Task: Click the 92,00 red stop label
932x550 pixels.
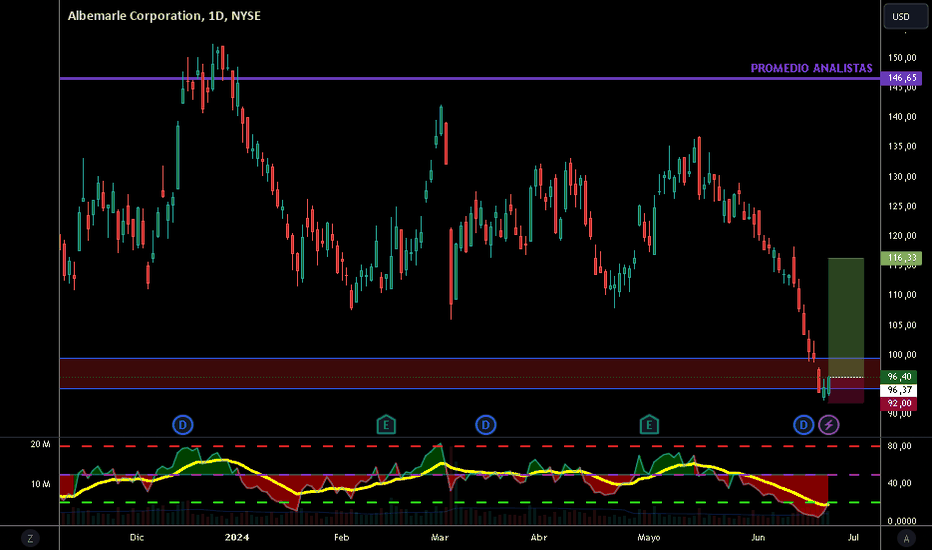Action: (899, 404)
